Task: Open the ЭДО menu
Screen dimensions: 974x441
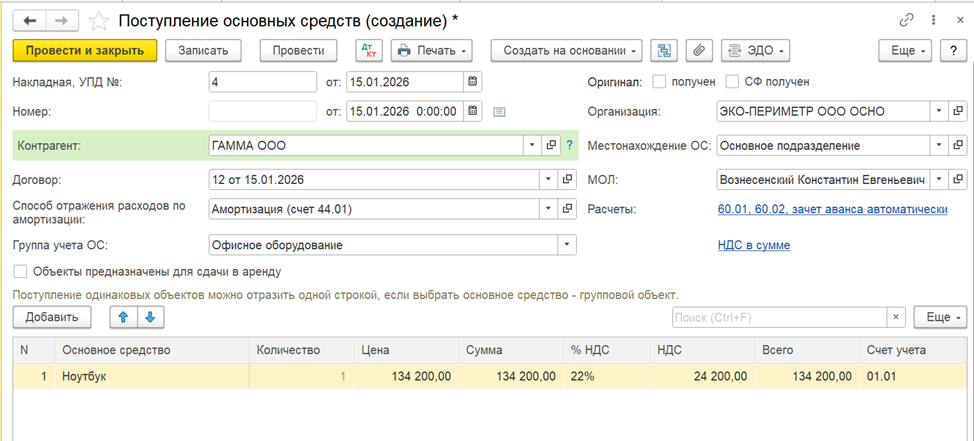Action: 755,51
